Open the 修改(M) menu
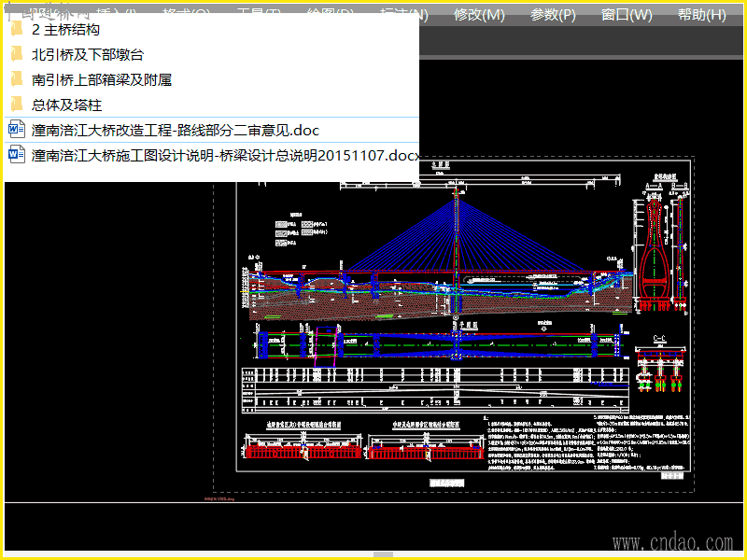The width and height of the screenshot is (747, 560). [479, 15]
